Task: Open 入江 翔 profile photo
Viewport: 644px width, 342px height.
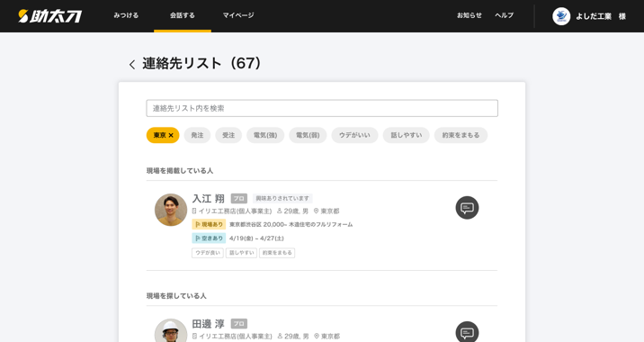Action: (171, 210)
